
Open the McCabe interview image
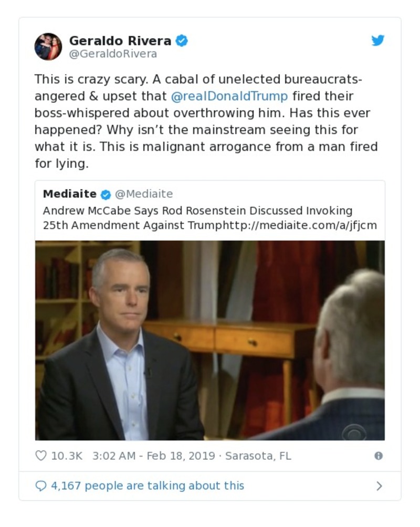coord(210,340)
